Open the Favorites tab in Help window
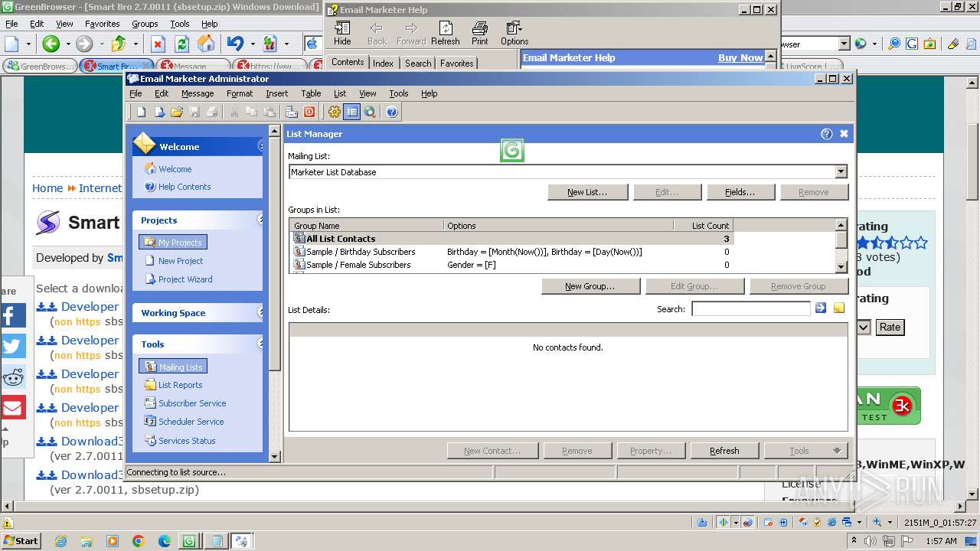 457,64
